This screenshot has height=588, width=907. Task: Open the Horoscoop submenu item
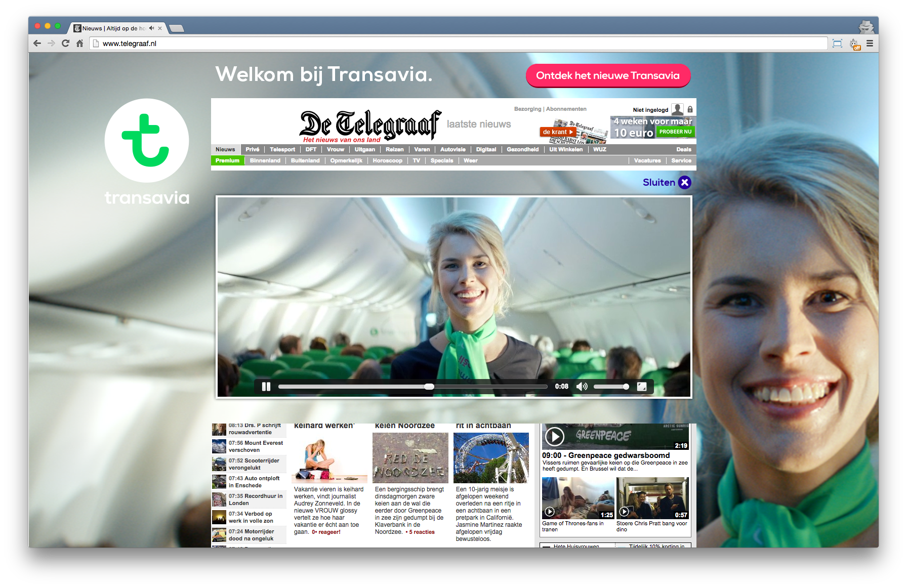388,160
